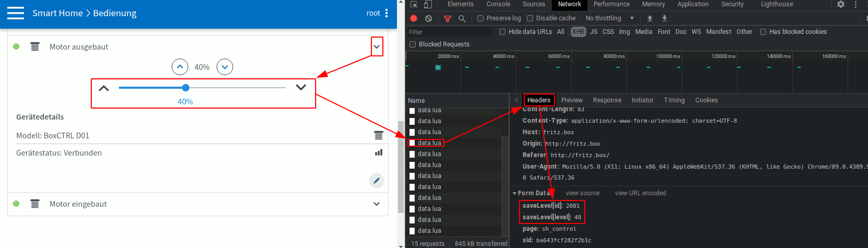Switch to the Memory tab
868x248 pixels.
pyautogui.click(x=653, y=4)
